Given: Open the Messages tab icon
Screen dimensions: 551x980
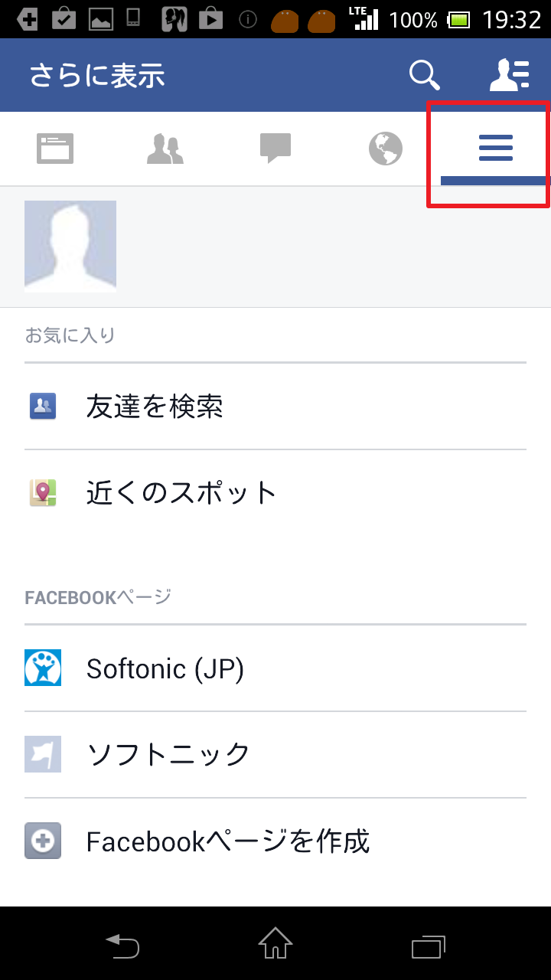Looking at the screenshot, I should (x=275, y=148).
